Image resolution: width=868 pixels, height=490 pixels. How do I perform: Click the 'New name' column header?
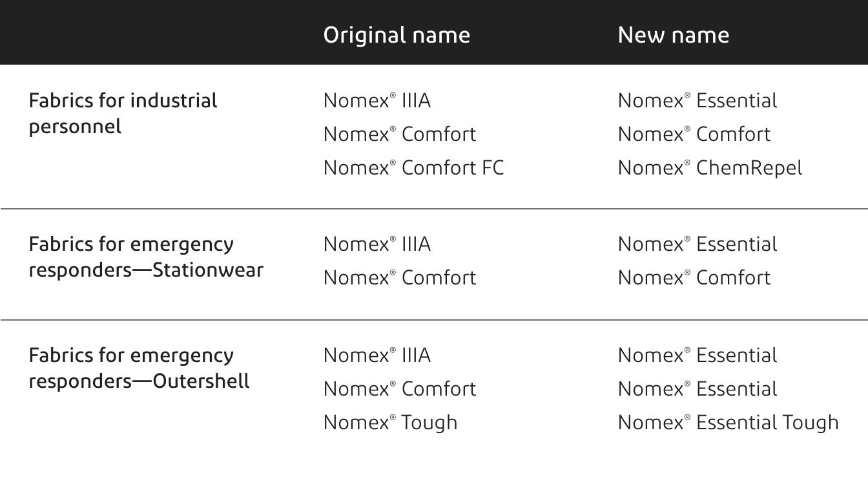pos(673,35)
